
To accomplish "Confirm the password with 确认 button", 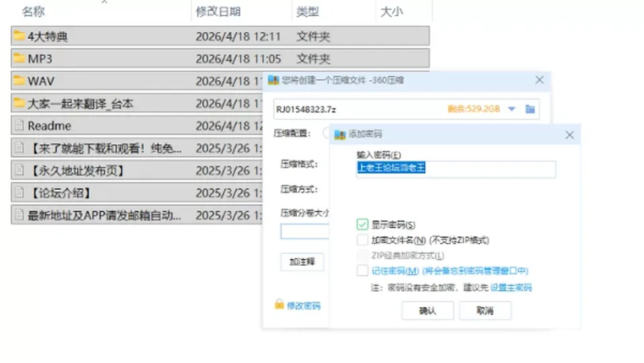I will coord(427,311).
